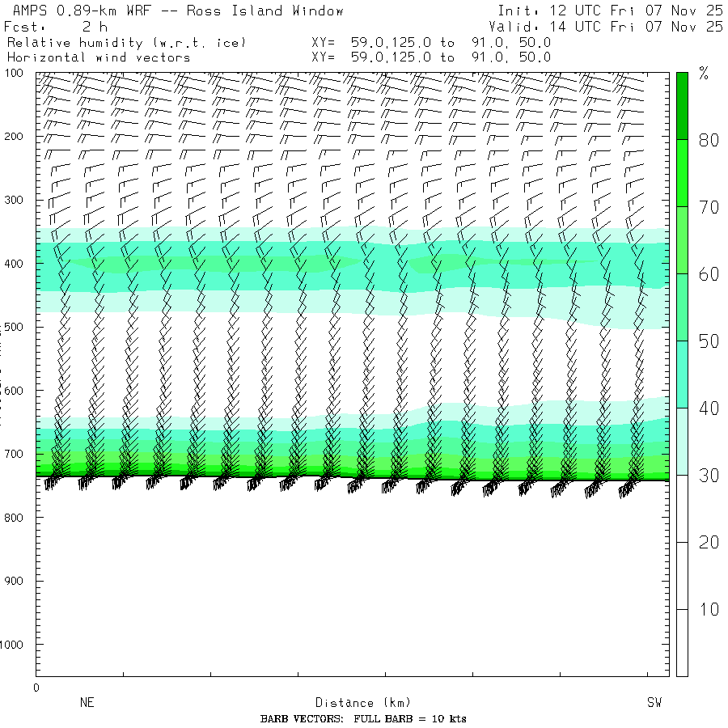The image size is (728, 728).
Task: Click the darkest green swatch above 80
Action: click(x=682, y=105)
